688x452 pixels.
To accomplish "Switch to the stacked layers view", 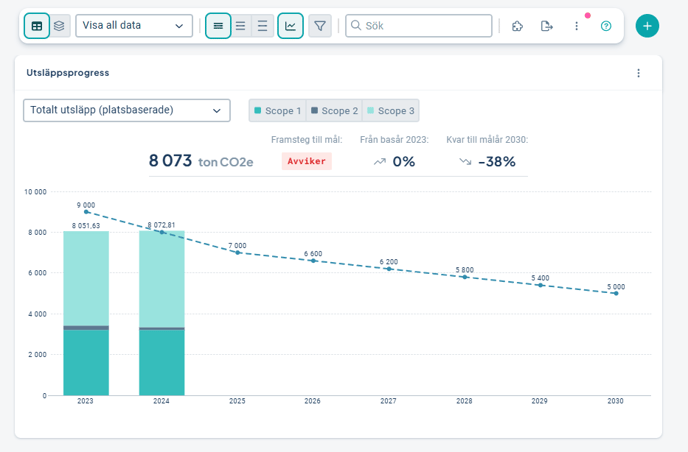I will coord(60,26).
